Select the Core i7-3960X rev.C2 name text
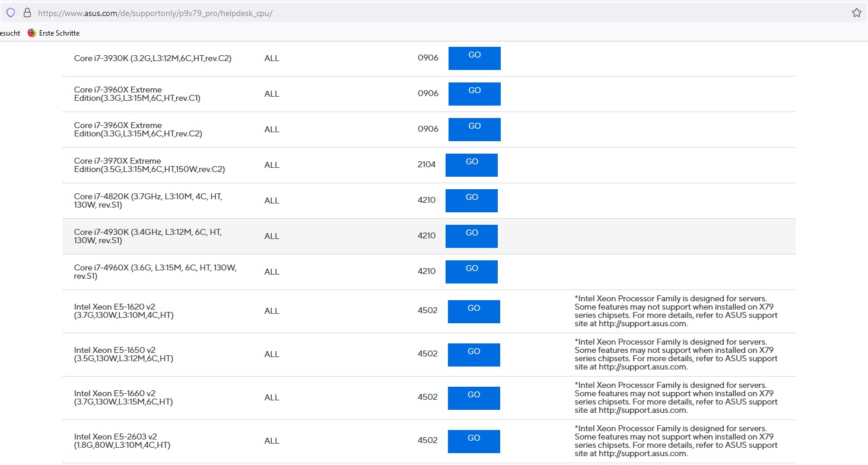 click(138, 129)
